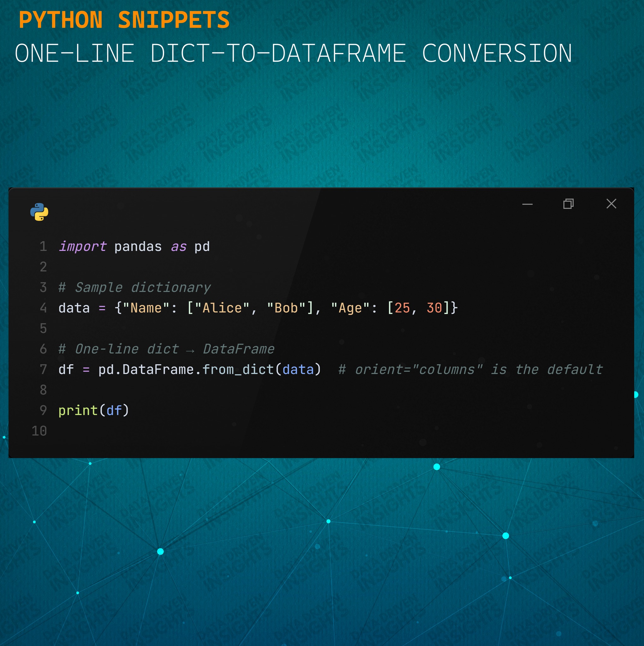Click the "Alice" string literal
Screen dimensions: 644x646
(222, 308)
